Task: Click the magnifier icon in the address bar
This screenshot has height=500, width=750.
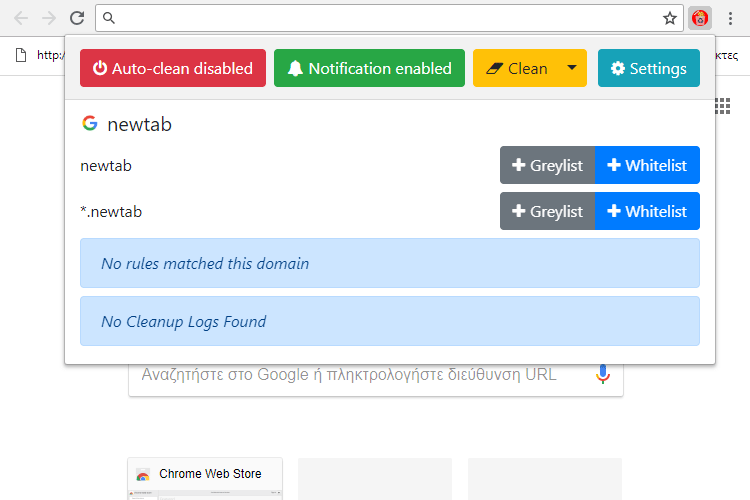Action: [109, 18]
